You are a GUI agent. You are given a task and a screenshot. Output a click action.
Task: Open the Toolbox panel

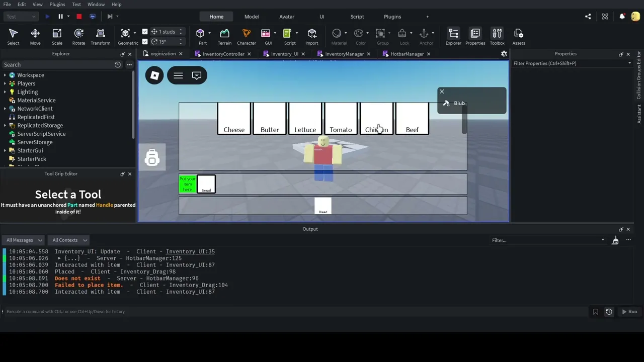tap(497, 36)
